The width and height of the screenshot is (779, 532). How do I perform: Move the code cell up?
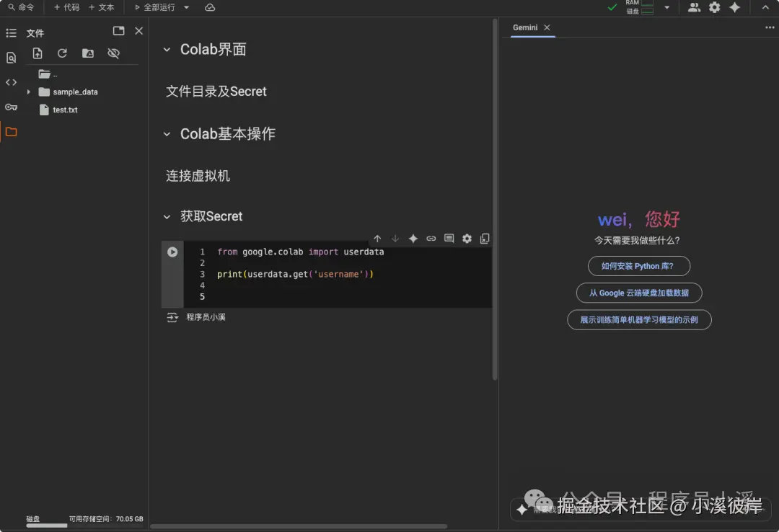(x=377, y=238)
